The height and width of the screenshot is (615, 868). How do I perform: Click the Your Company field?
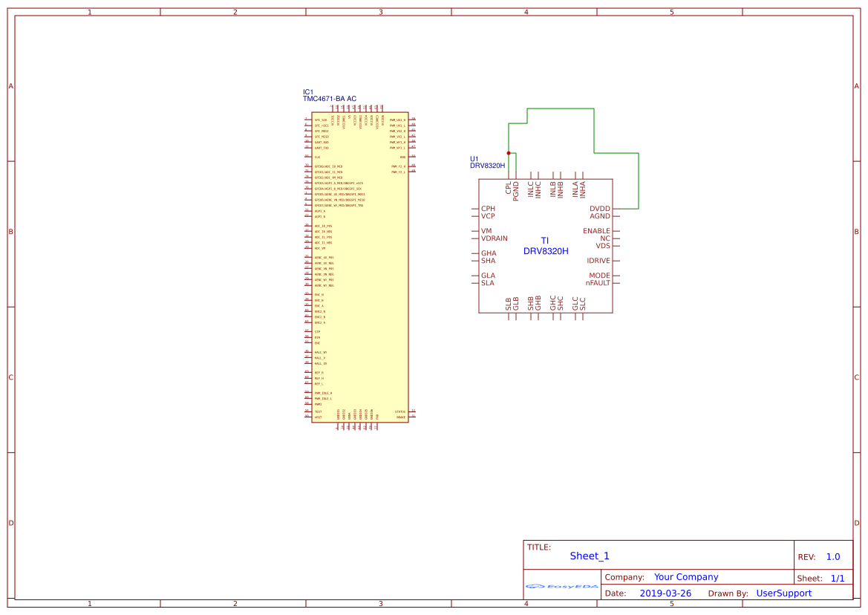(x=685, y=576)
